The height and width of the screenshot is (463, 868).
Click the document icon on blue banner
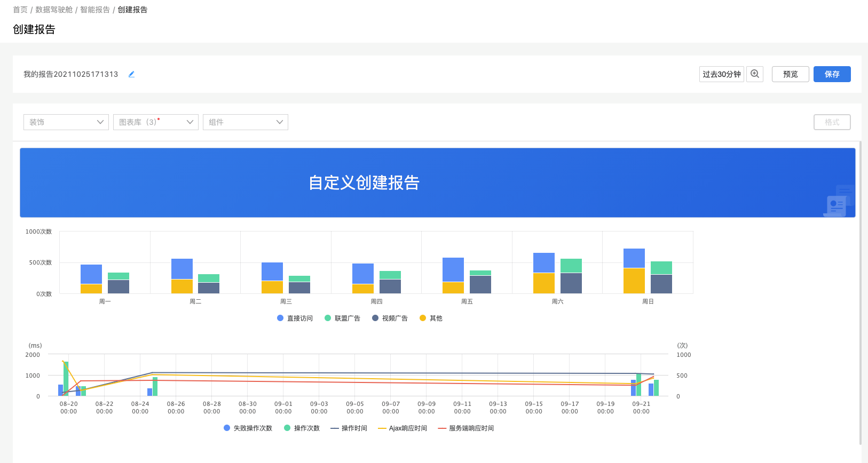pos(837,205)
